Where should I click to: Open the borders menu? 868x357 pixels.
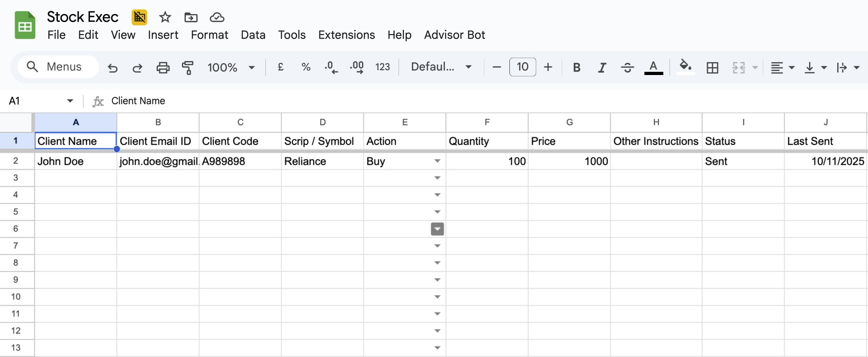click(712, 67)
